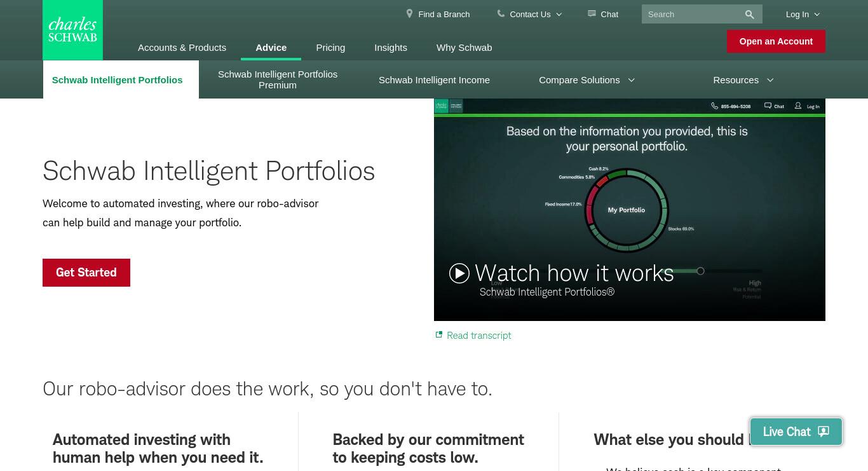Viewport: 868px width, 471px height.
Task: Click the Chat speech bubble icon in header
Action: coord(592,13)
